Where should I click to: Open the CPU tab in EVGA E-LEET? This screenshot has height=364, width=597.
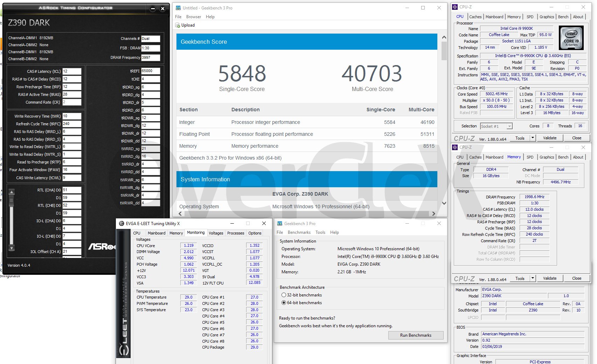click(x=137, y=233)
